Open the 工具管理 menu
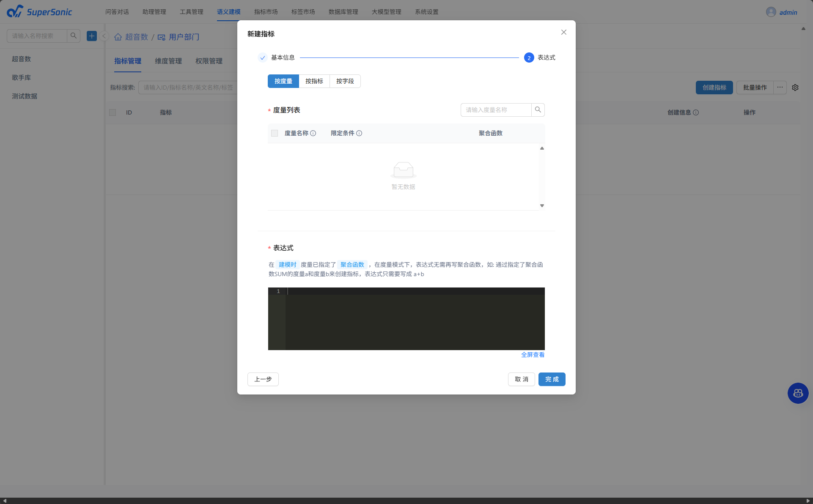 [192, 12]
